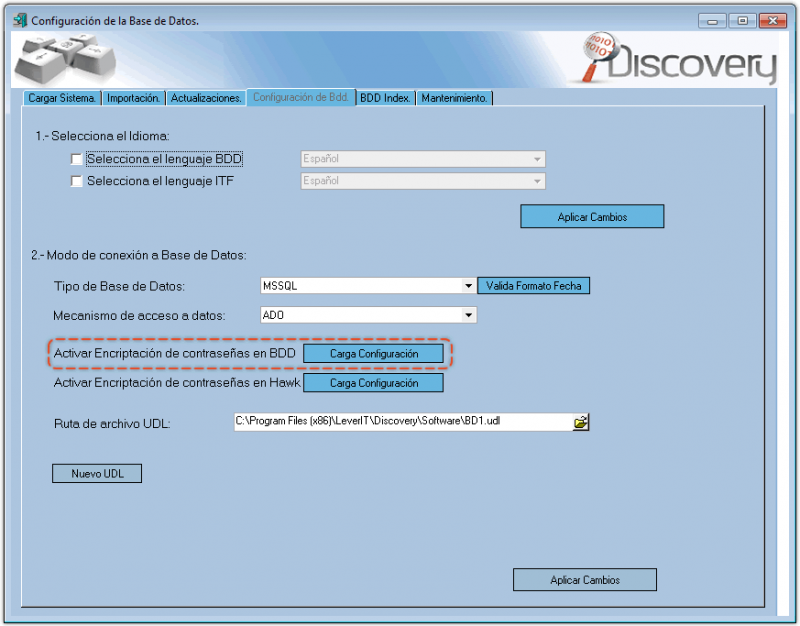
Task: Click the application icon in title bar
Action: point(20,20)
